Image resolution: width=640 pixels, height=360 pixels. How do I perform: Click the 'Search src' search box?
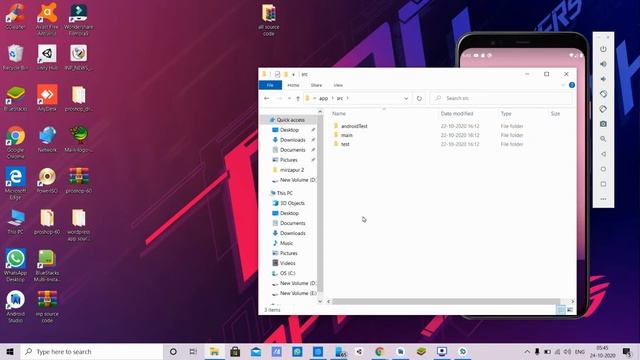[x=502, y=98]
